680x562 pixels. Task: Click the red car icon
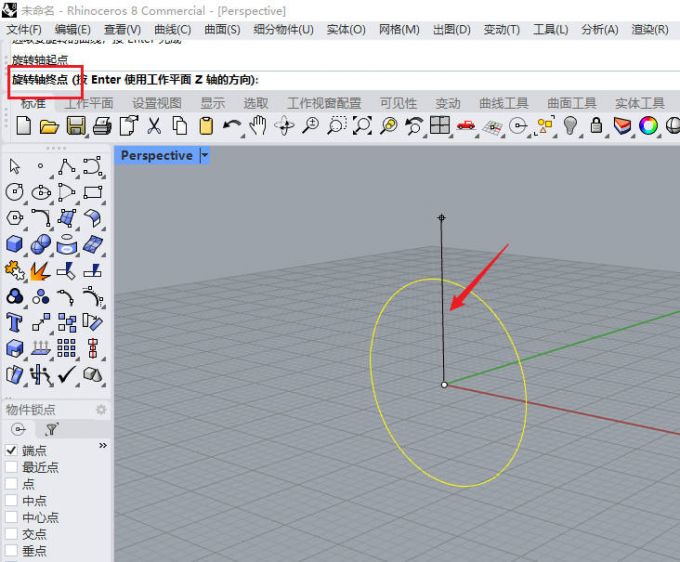tap(466, 125)
